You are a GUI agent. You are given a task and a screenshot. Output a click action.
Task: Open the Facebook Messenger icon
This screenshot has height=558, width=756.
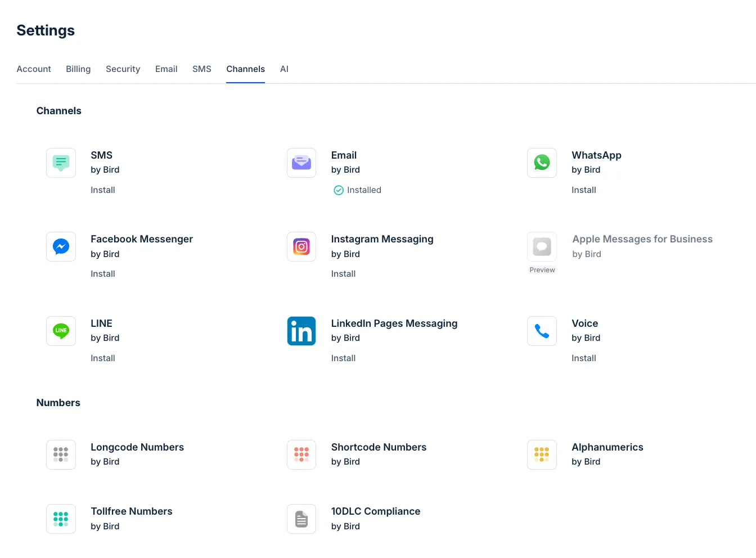61,246
